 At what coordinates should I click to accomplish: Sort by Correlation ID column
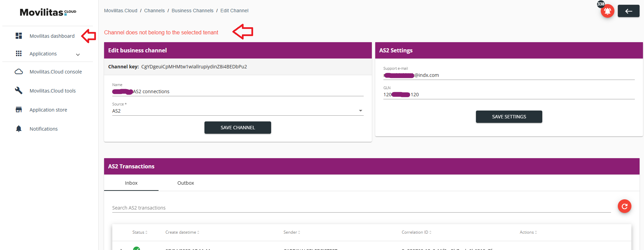pyautogui.click(x=416, y=232)
